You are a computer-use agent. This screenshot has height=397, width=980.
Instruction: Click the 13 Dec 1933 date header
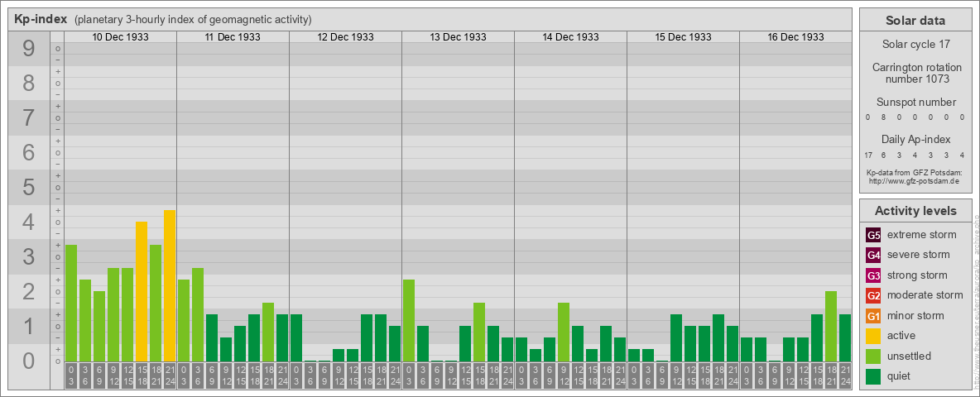click(458, 37)
